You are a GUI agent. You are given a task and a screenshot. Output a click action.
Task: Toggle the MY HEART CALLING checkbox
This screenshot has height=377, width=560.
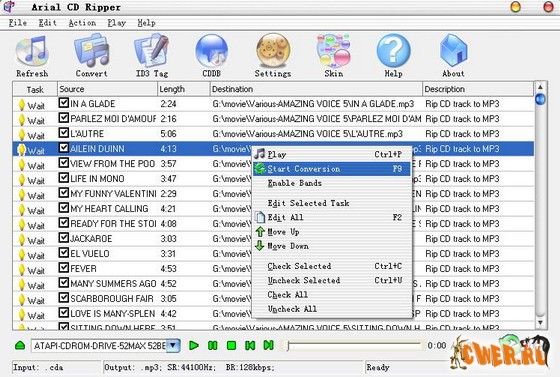pos(64,208)
